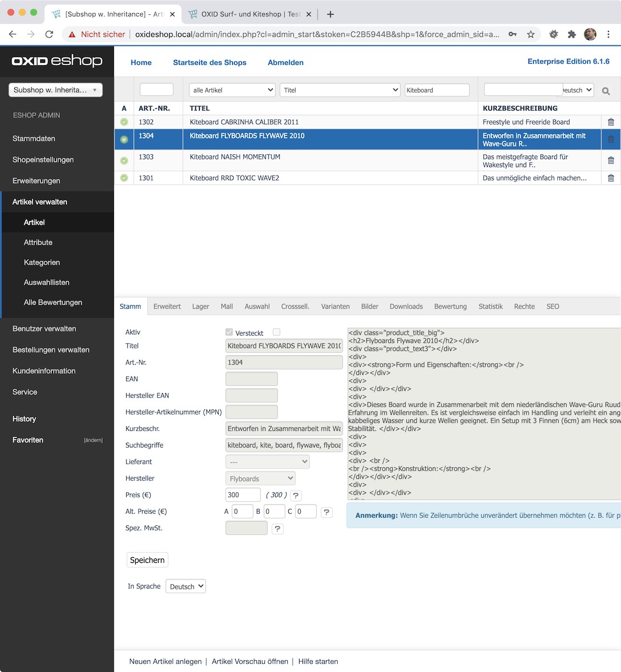Click the browser address bar URL
Image resolution: width=621 pixels, height=672 pixels.
click(x=317, y=34)
